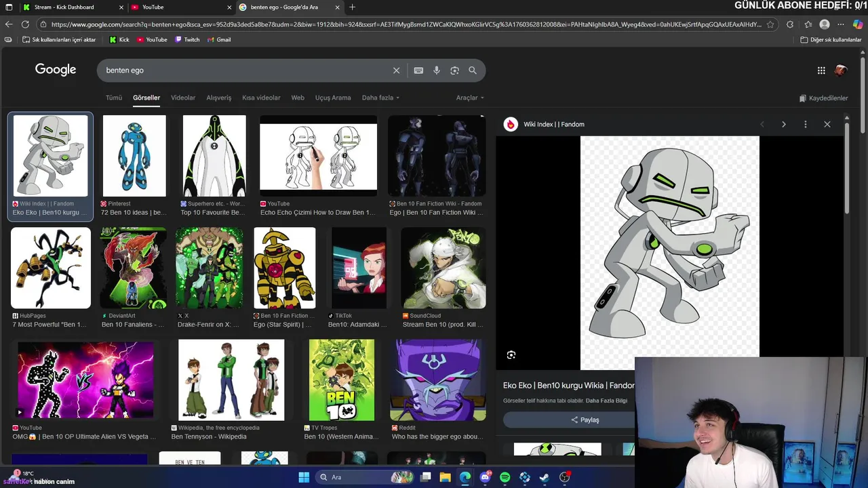The image size is (868, 488).
Task: Click the Paylaş share button
Action: coord(585,420)
